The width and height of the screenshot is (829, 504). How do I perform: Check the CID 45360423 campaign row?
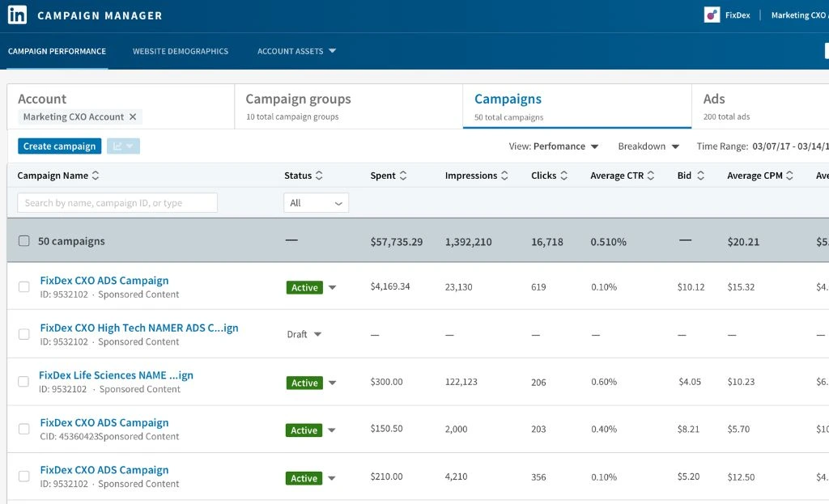[23, 429]
